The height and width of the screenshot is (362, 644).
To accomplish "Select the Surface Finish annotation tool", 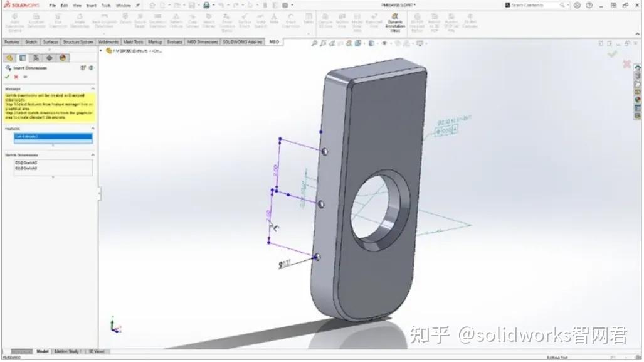I will point(244,21).
